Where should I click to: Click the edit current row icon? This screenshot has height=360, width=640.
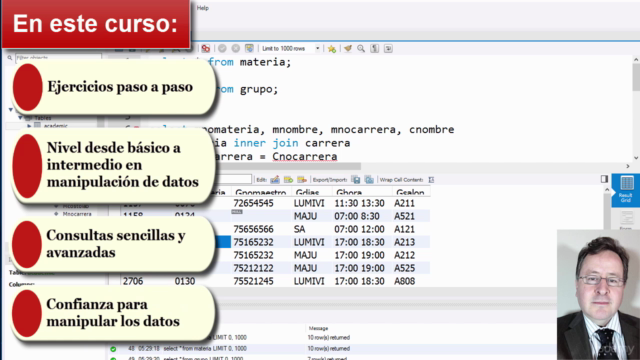point(275,180)
